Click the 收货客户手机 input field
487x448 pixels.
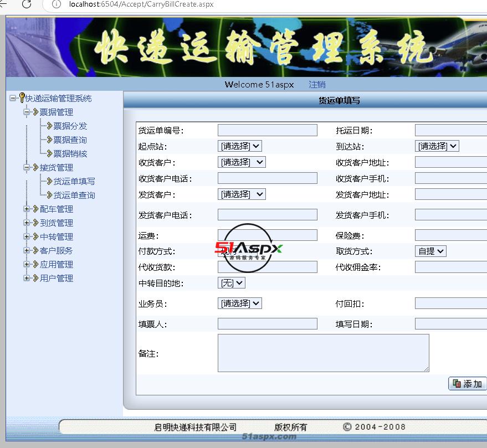[451, 178]
